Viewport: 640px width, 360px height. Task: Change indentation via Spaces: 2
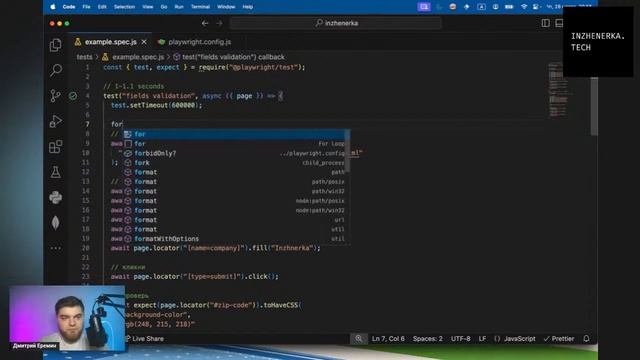click(427, 338)
